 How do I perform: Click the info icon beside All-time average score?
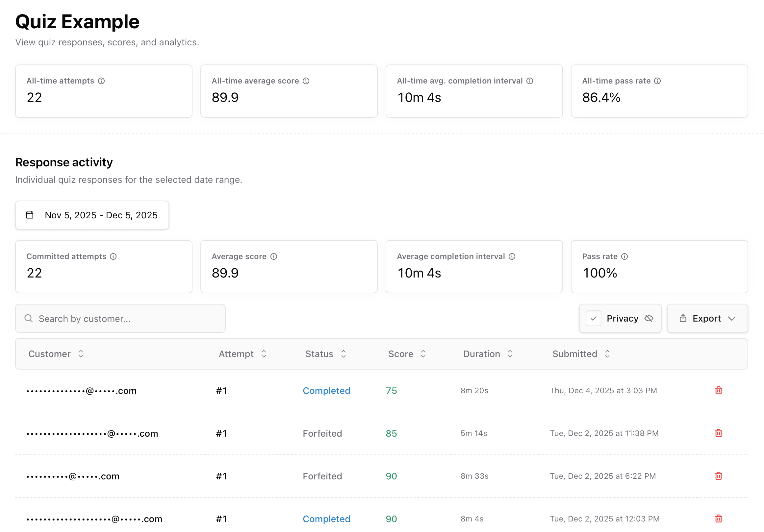306,81
